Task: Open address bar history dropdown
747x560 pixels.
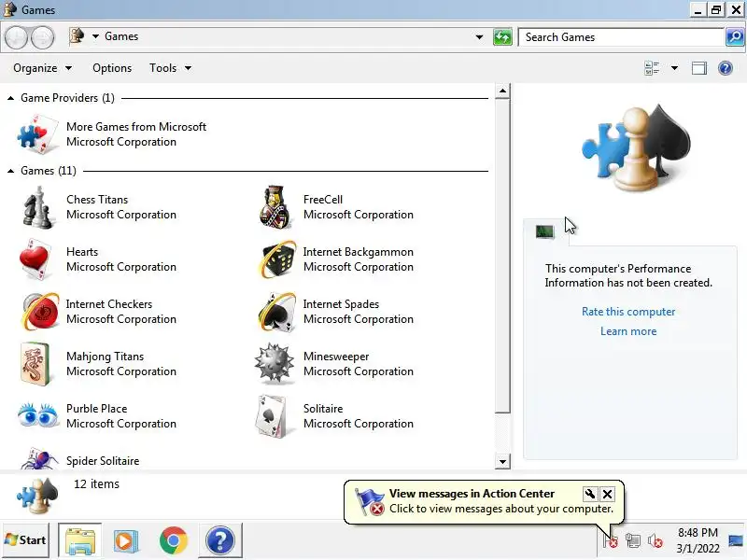Action: (x=479, y=37)
